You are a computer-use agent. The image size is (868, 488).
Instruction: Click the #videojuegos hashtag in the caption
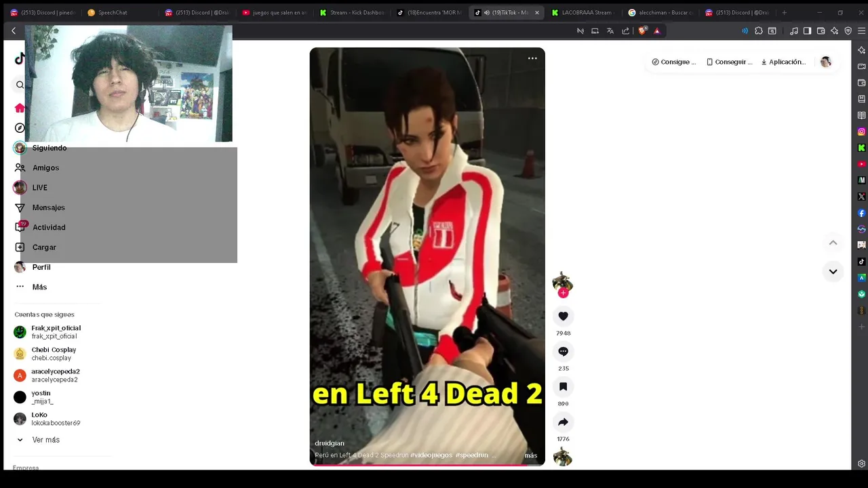click(x=431, y=455)
